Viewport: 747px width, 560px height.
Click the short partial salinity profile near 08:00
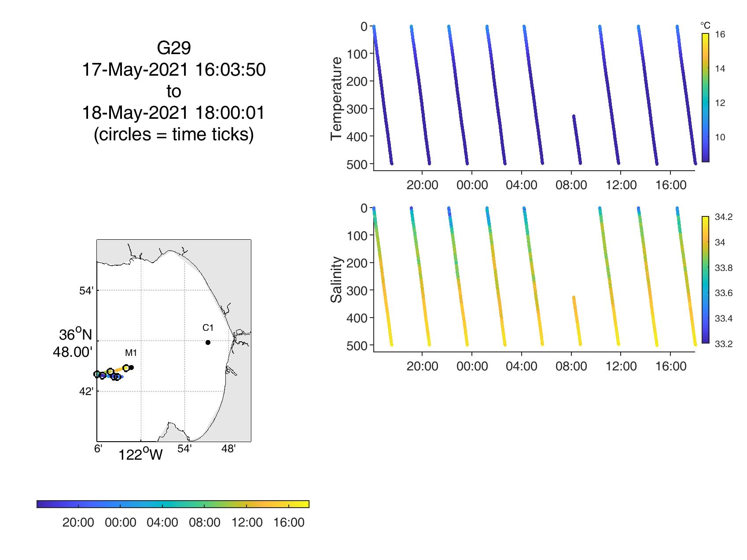pos(577,321)
